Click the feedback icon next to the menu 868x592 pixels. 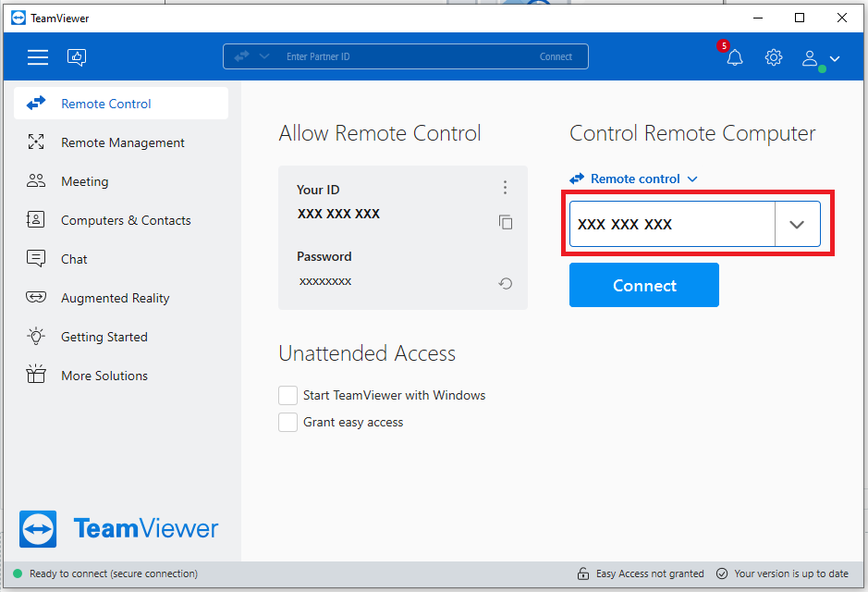[x=77, y=56]
